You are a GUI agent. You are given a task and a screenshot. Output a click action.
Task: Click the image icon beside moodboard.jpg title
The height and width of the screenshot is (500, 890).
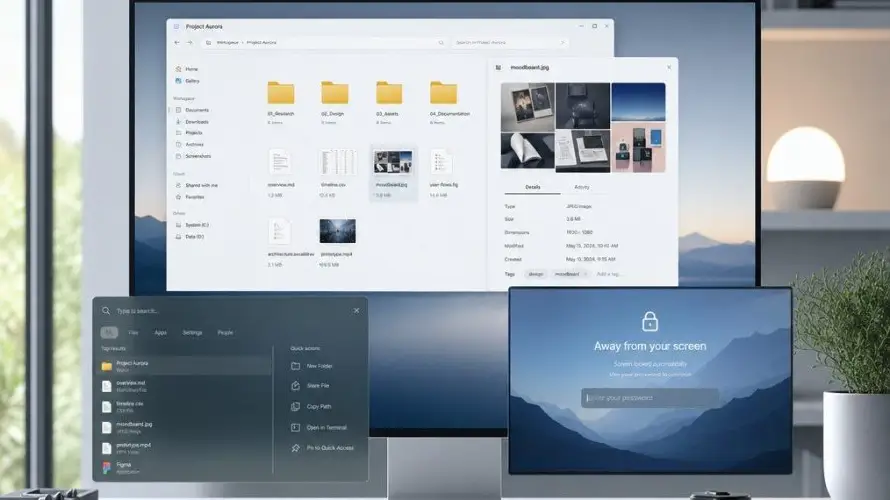pos(498,68)
